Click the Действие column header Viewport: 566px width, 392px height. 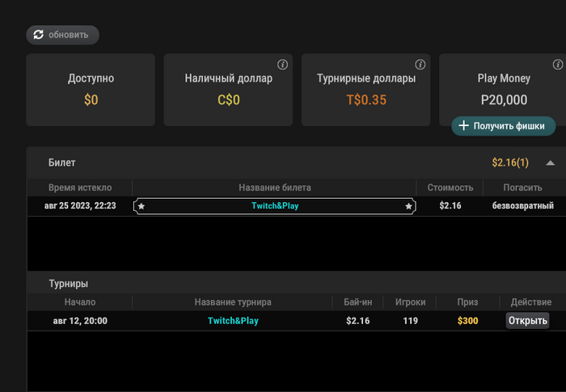tap(531, 302)
